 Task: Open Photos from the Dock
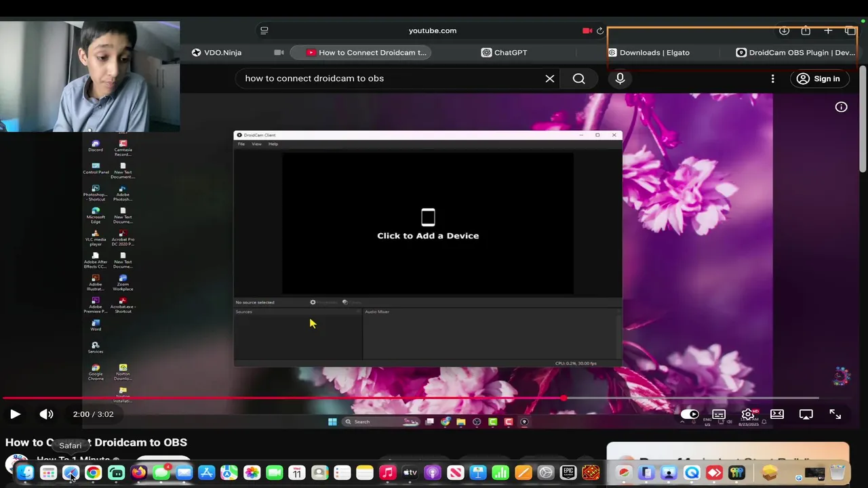(x=252, y=472)
